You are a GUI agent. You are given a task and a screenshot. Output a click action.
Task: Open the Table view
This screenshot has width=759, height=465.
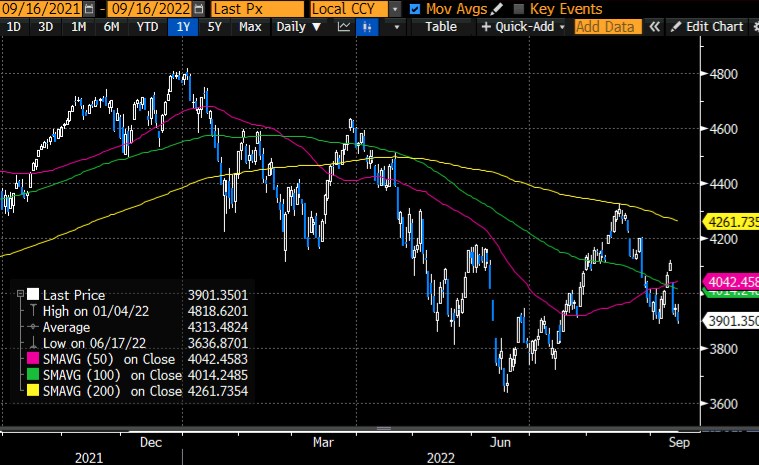(441, 27)
